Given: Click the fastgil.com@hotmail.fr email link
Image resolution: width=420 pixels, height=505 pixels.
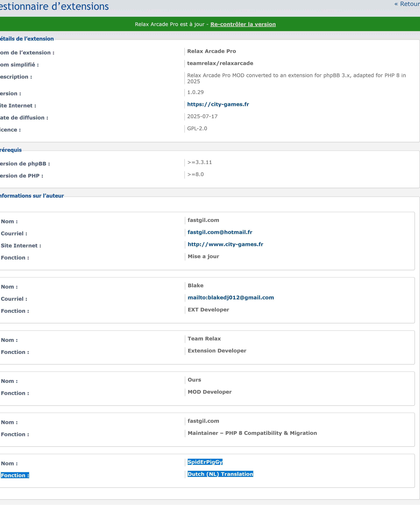Looking at the screenshot, I should (x=220, y=232).
